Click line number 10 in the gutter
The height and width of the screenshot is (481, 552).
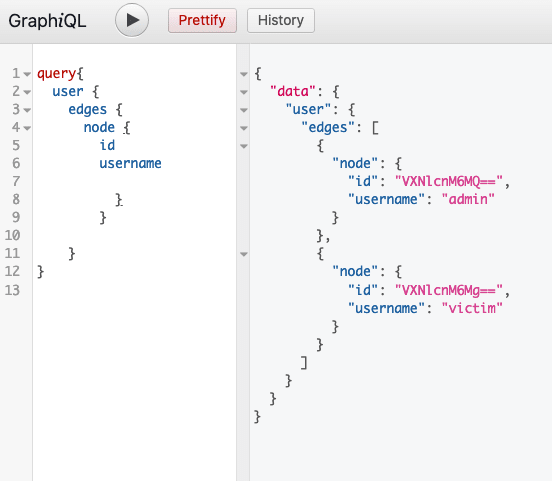pos(12,235)
